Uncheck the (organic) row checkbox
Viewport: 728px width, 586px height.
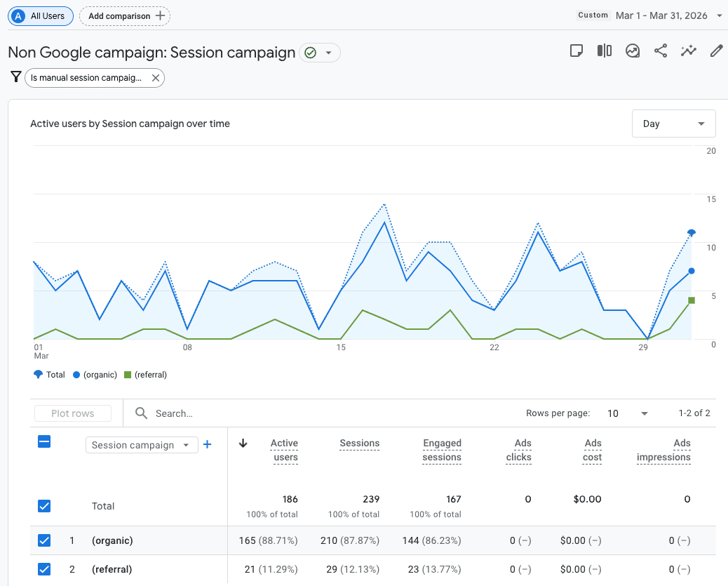(x=44, y=540)
